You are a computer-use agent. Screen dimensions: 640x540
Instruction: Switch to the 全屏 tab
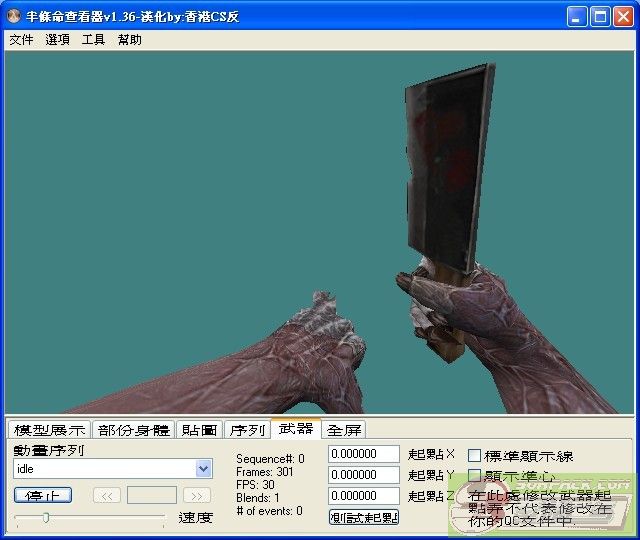[x=344, y=430]
